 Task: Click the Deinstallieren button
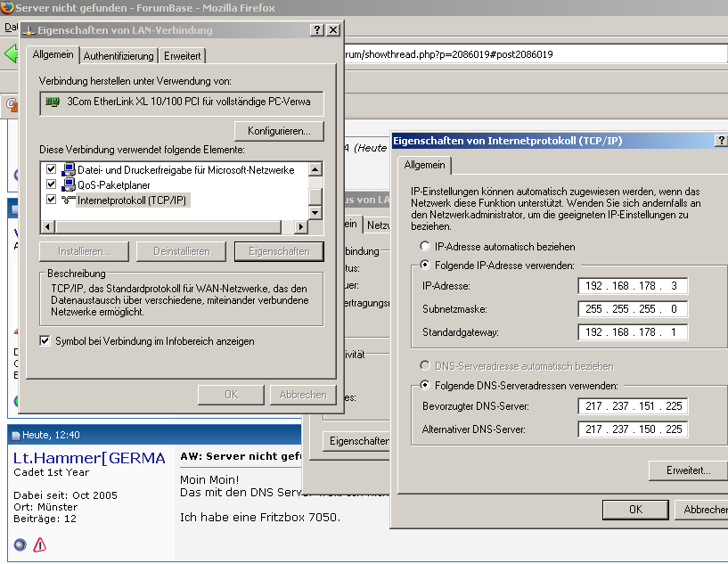[x=181, y=251]
